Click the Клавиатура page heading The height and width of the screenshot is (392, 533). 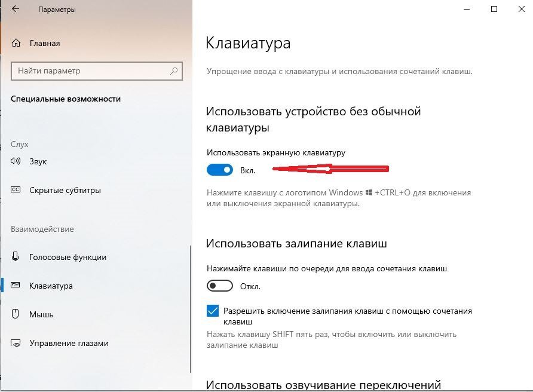pos(248,43)
